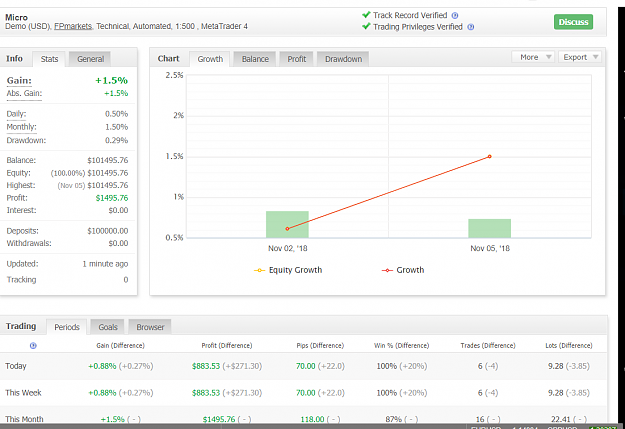Select the Drawdown chart tab
625x429 pixels.
[x=343, y=59]
